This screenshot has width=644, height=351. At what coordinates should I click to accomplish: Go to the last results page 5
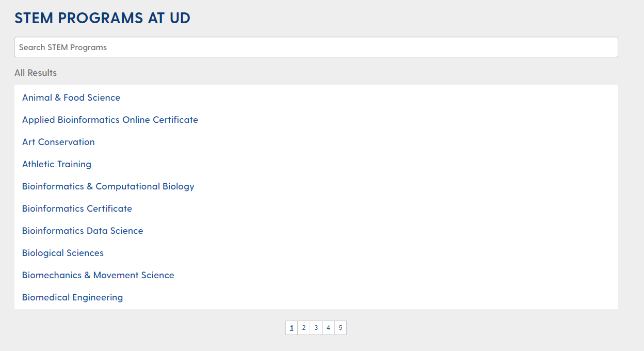pos(341,327)
